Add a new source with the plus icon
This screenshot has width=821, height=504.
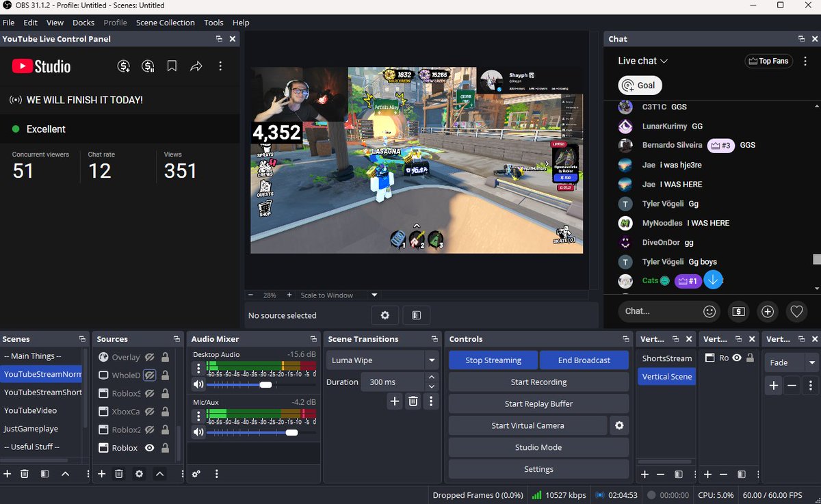coord(101,473)
